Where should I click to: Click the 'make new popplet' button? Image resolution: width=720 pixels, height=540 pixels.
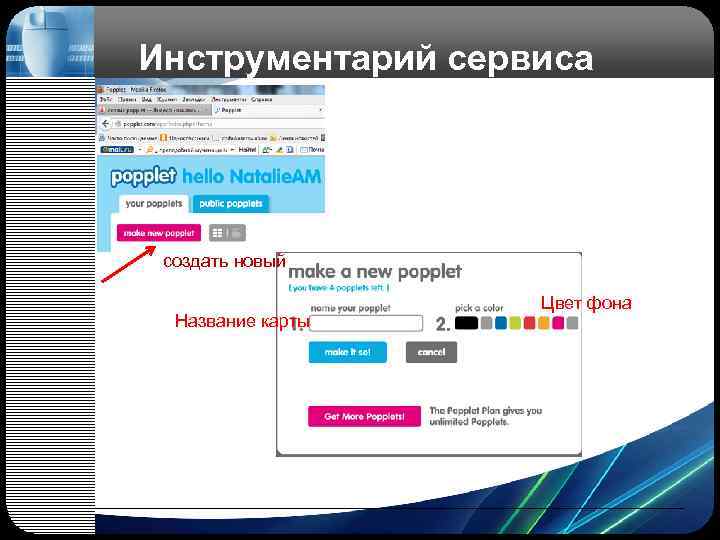point(159,233)
